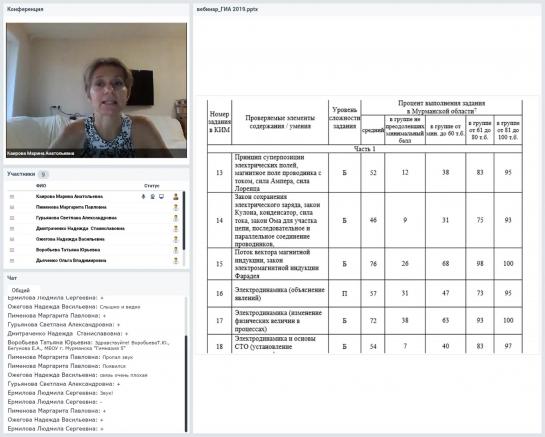Select the Общий chat tab
This screenshot has height=437, width=545.
21,290
